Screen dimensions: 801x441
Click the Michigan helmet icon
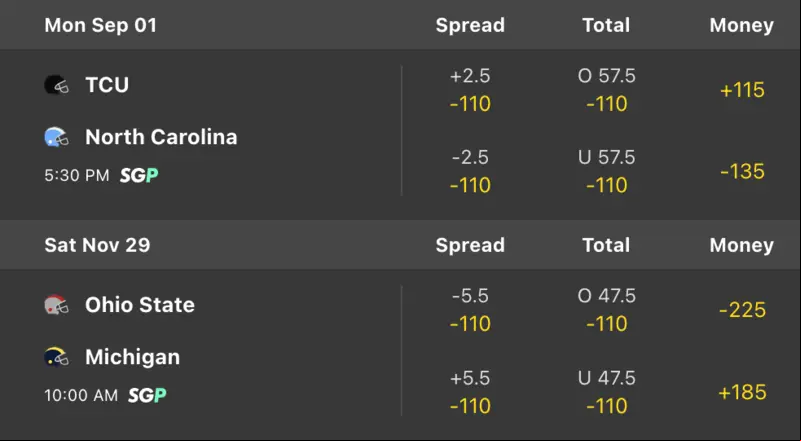point(56,357)
